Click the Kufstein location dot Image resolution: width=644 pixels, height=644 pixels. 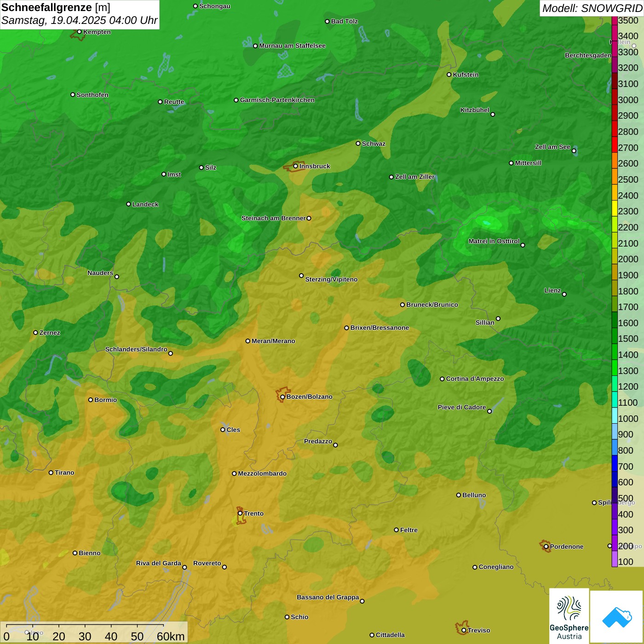(x=449, y=75)
